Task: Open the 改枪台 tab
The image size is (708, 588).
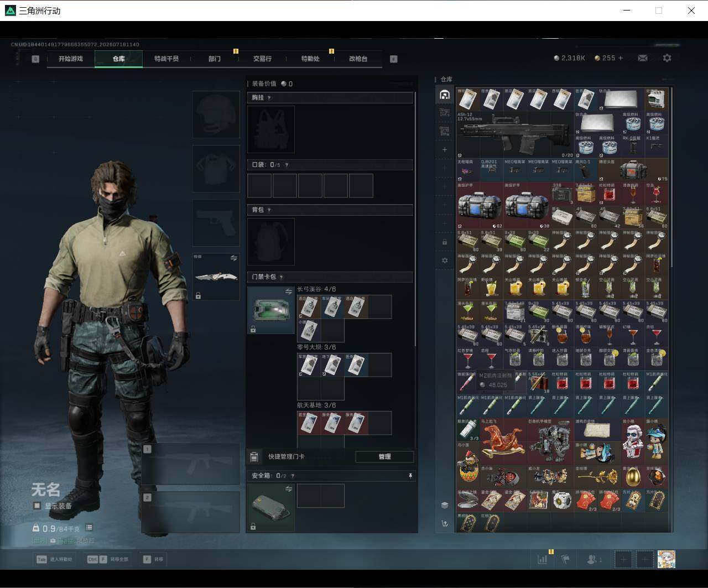Action: pos(358,59)
